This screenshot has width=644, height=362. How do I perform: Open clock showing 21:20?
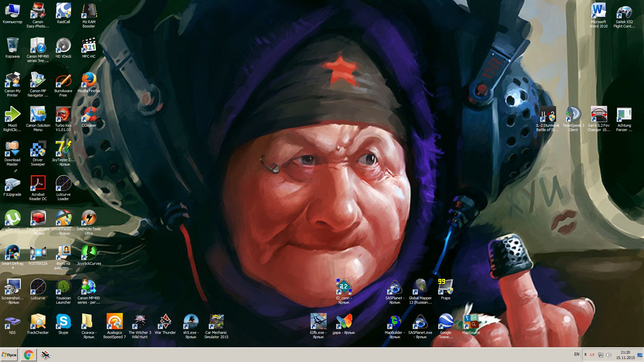[x=625, y=355]
